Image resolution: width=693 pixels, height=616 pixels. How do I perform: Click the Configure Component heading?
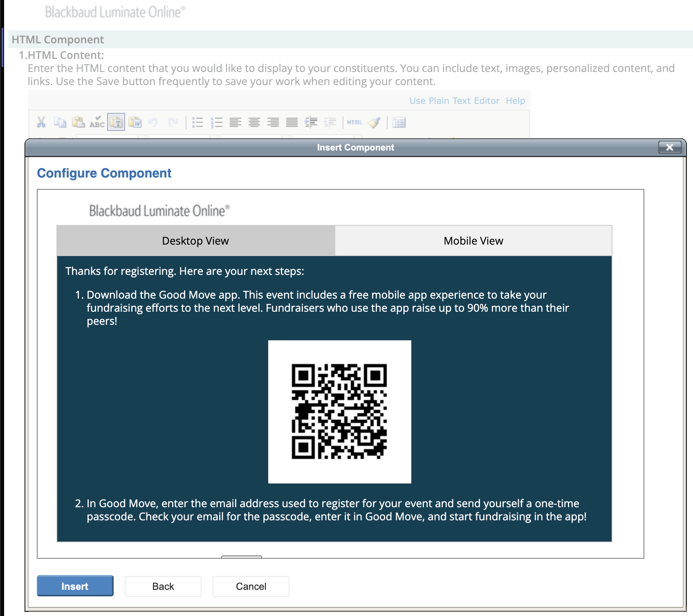coord(104,173)
